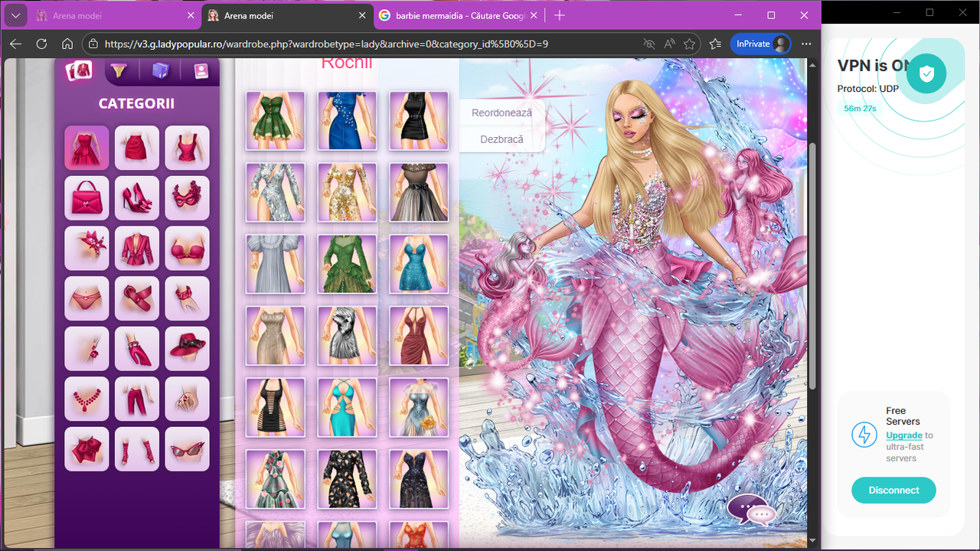Click the "56m 27s" VPN timer
Screen dimensions: 980x551
tap(860, 109)
